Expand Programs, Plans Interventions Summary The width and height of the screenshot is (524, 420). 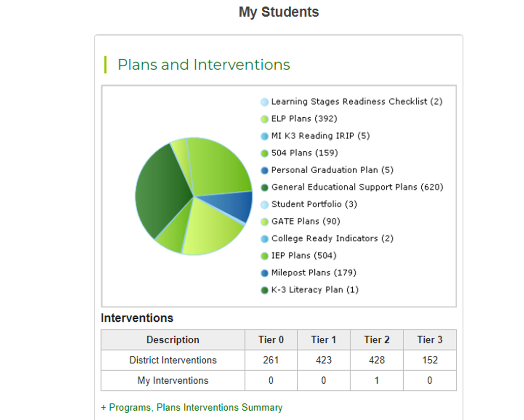[x=191, y=407]
